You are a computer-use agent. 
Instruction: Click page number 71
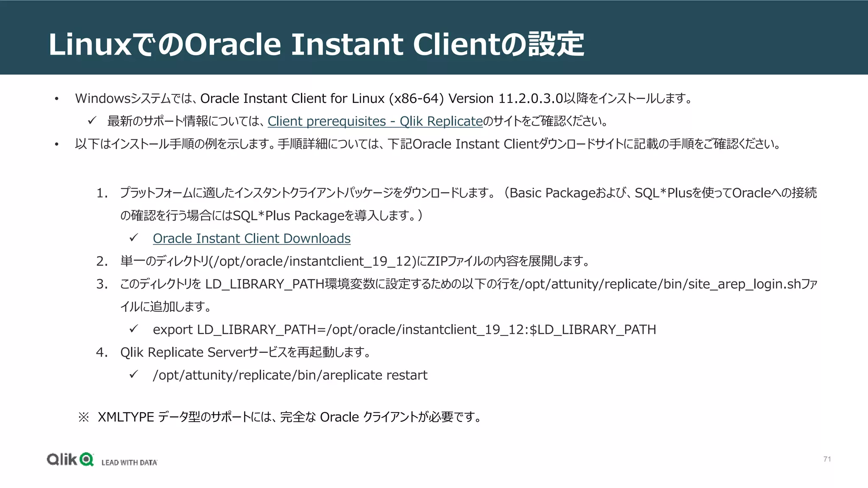827,459
